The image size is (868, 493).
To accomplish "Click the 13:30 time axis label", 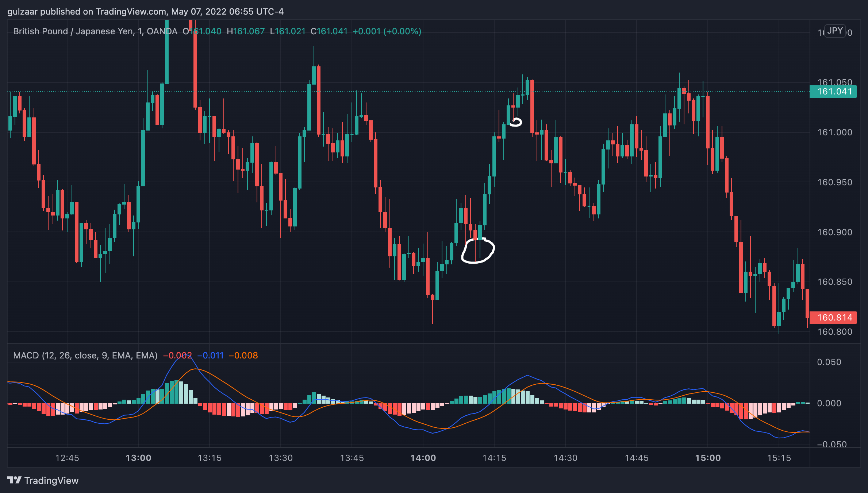I will click(x=281, y=458).
